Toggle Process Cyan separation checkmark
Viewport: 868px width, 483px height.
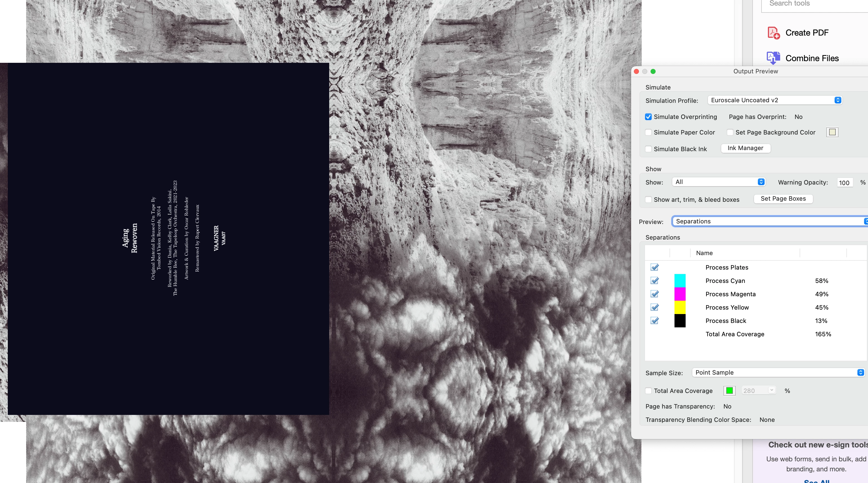(x=654, y=281)
